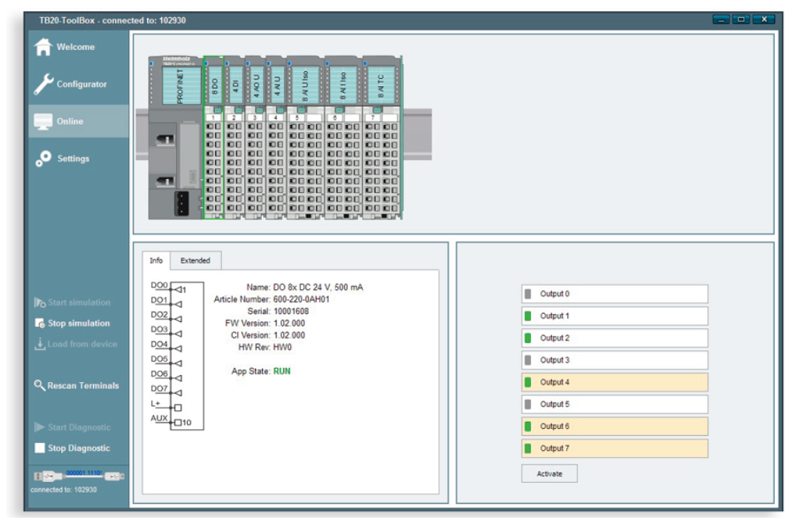The height and width of the screenshot is (518, 800).
Task: Click the Stop Diagnostic square icon
Action: click(40, 448)
